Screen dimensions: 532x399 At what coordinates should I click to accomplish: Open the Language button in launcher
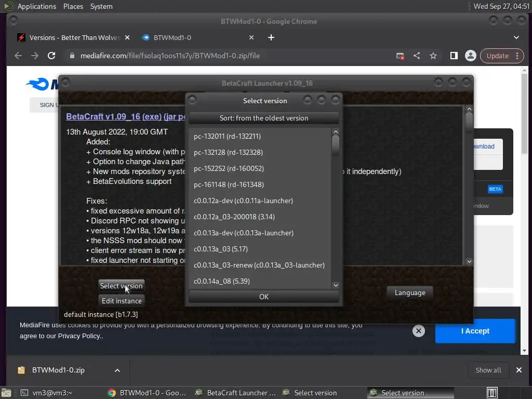click(x=410, y=293)
